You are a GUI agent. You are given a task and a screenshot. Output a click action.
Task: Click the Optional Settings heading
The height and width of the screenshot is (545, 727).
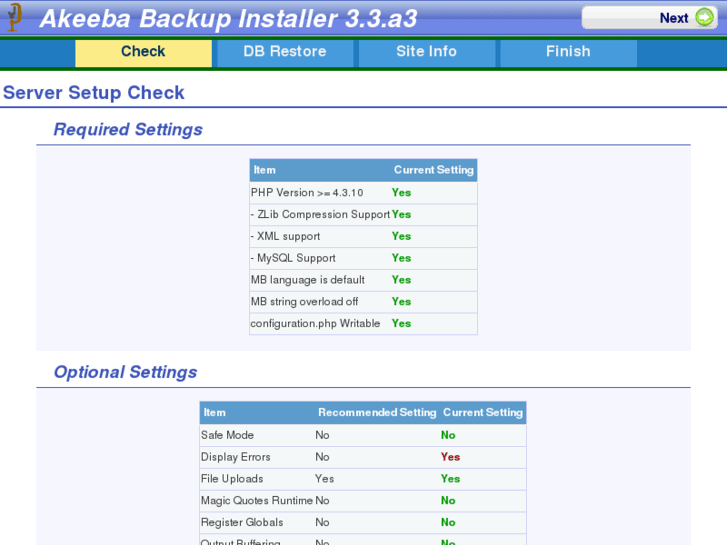(125, 372)
